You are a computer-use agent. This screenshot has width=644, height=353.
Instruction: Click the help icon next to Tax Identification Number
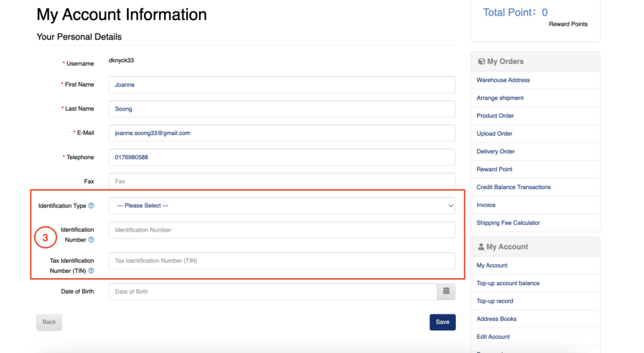pos(91,271)
